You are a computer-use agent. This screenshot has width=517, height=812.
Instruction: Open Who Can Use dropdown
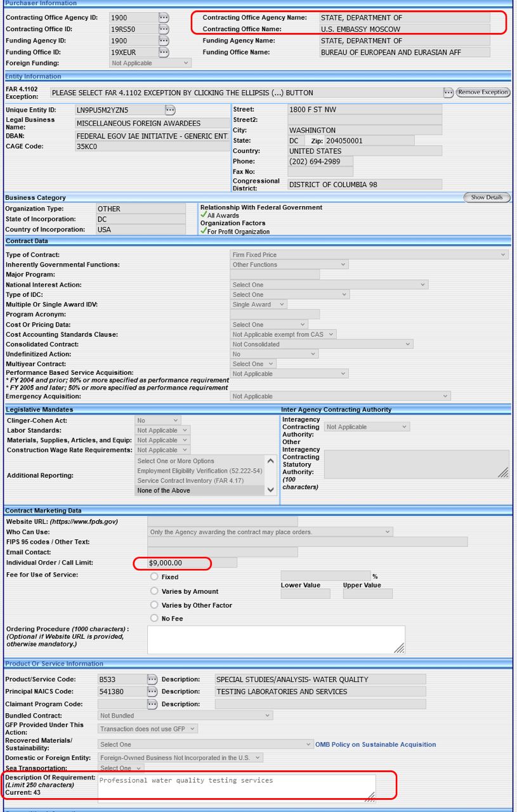click(x=270, y=532)
